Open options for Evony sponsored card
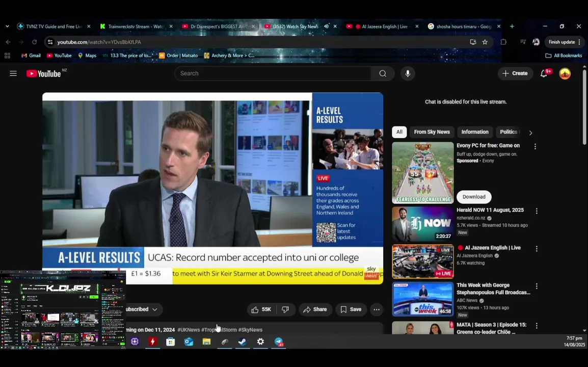This screenshot has width=588, height=367. (x=535, y=147)
